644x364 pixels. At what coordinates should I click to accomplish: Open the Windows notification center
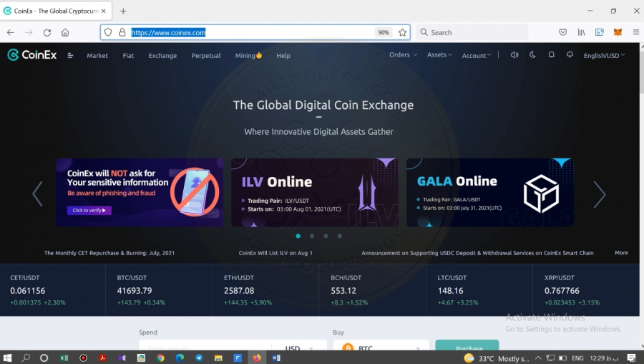click(632, 358)
